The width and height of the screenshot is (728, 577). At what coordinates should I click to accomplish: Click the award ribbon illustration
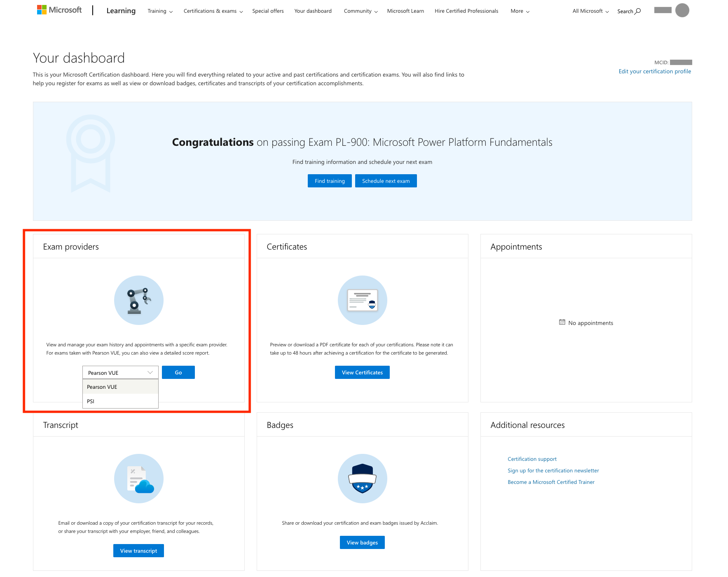coord(91,153)
